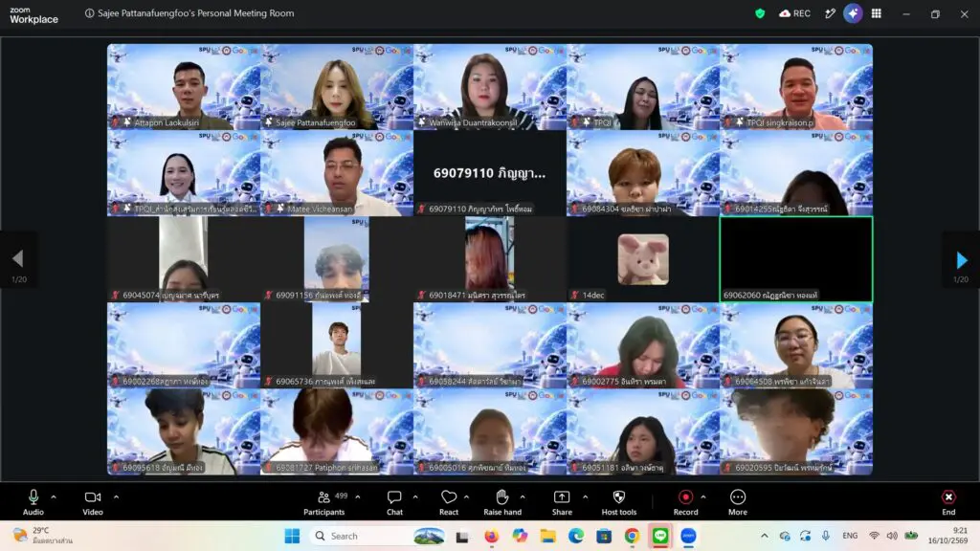Open Host tools shield
The width and height of the screenshot is (980, 551).
619,503
